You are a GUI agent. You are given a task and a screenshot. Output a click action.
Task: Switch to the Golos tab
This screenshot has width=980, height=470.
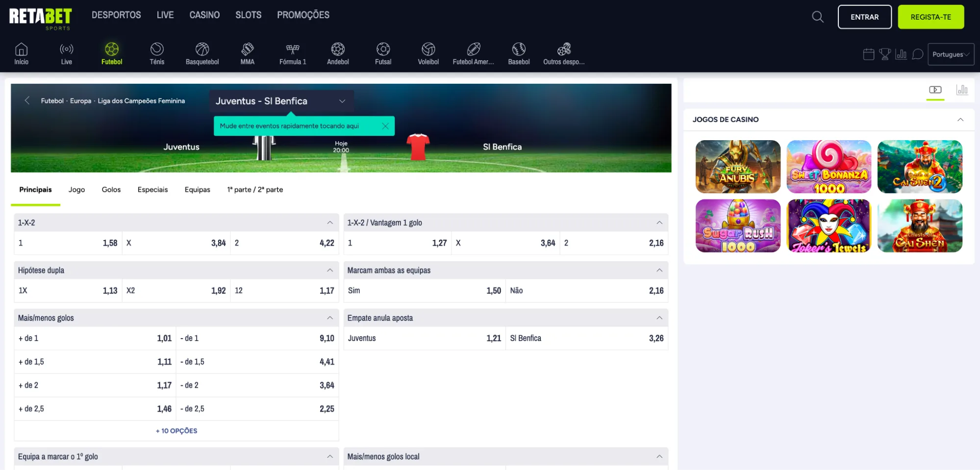pos(111,190)
